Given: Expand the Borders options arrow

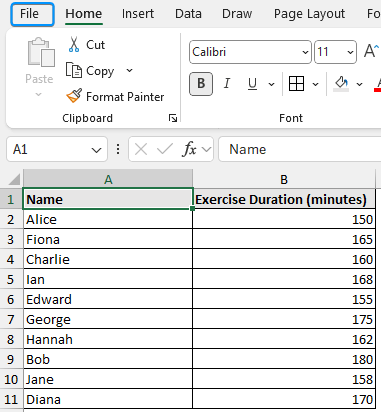Looking at the screenshot, I should click(x=315, y=84).
